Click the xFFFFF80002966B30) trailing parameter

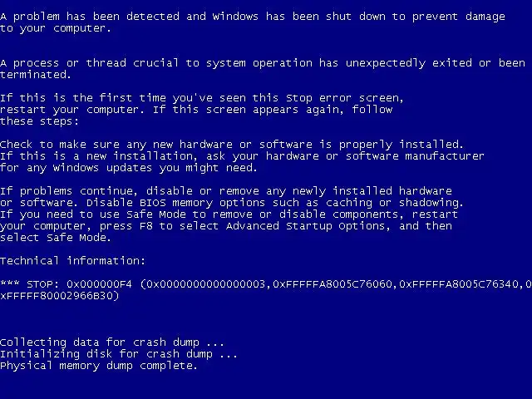60,296
